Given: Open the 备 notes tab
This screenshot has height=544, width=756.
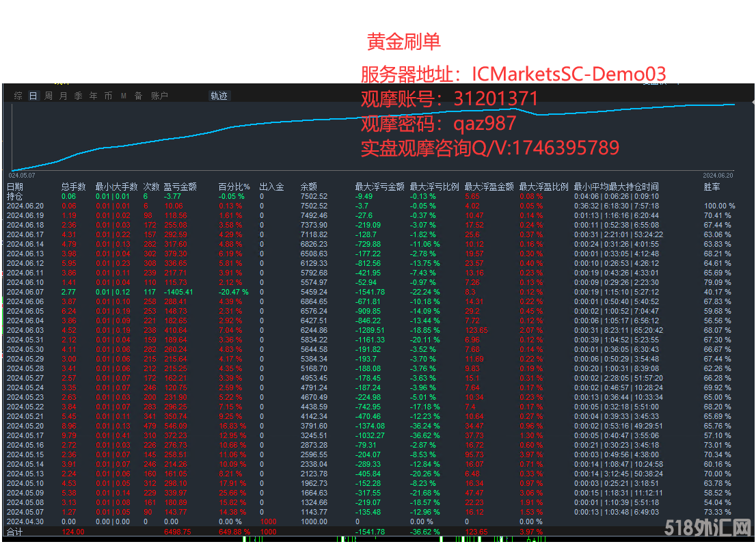Looking at the screenshot, I should coord(139,96).
